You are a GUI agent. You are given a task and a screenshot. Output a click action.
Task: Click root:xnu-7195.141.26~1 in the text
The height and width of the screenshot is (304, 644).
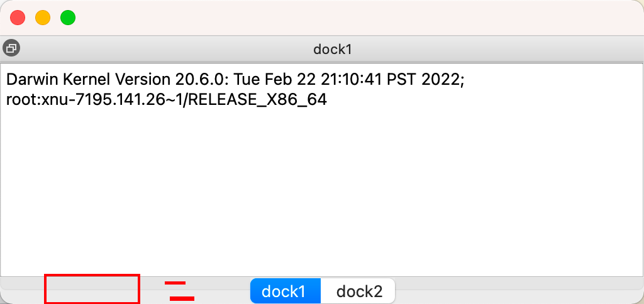tap(94, 100)
